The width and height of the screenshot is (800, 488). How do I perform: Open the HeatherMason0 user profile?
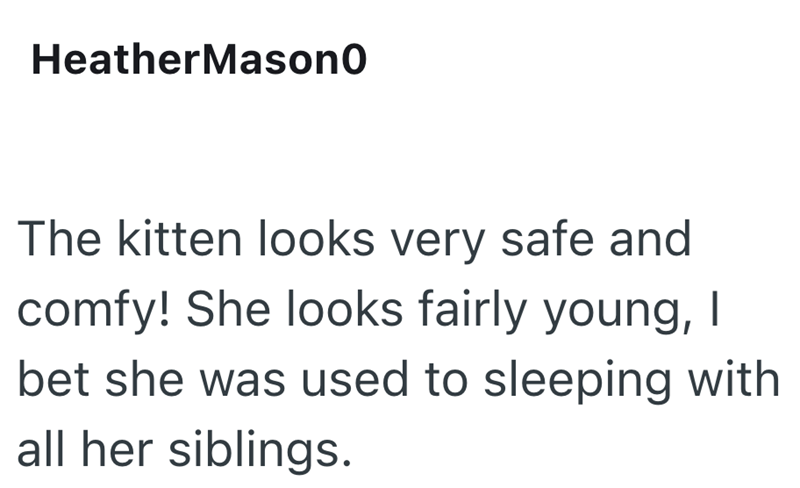[x=199, y=60]
